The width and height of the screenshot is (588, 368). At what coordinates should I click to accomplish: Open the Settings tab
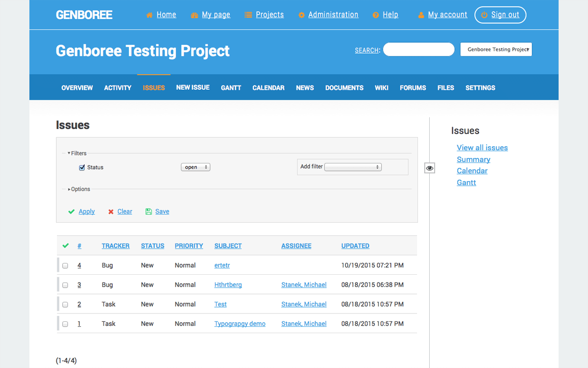coord(480,88)
